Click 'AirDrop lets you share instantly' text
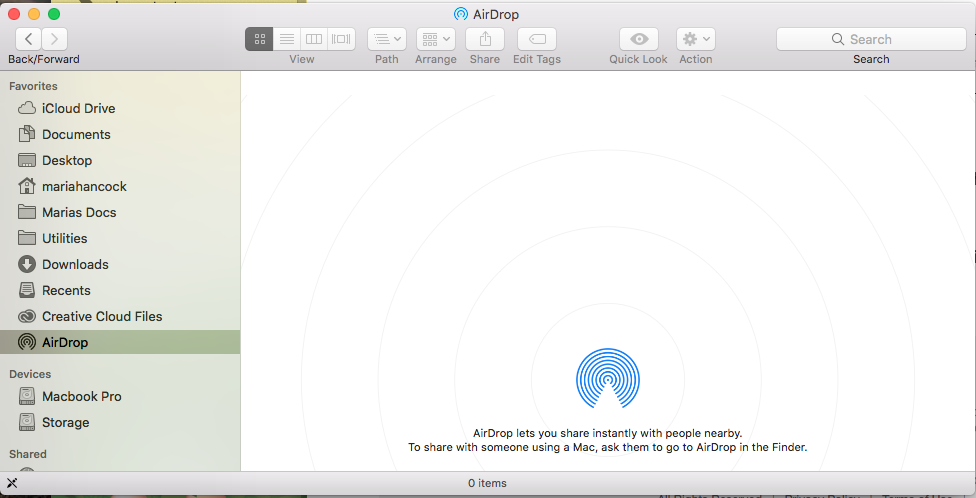 tap(608, 433)
